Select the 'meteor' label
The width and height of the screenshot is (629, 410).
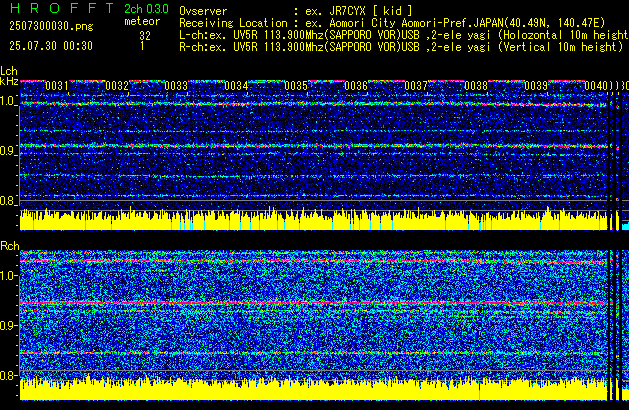pos(142,21)
